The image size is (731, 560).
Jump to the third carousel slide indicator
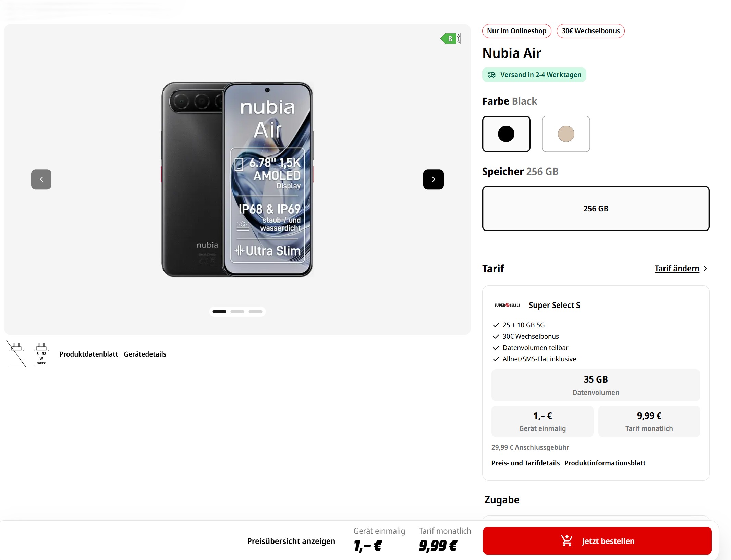point(255,312)
